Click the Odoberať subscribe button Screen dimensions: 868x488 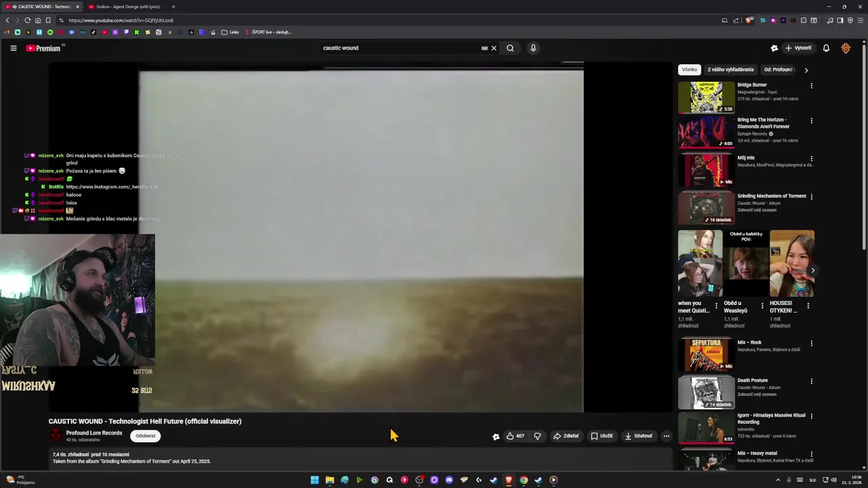coord(145,436)
